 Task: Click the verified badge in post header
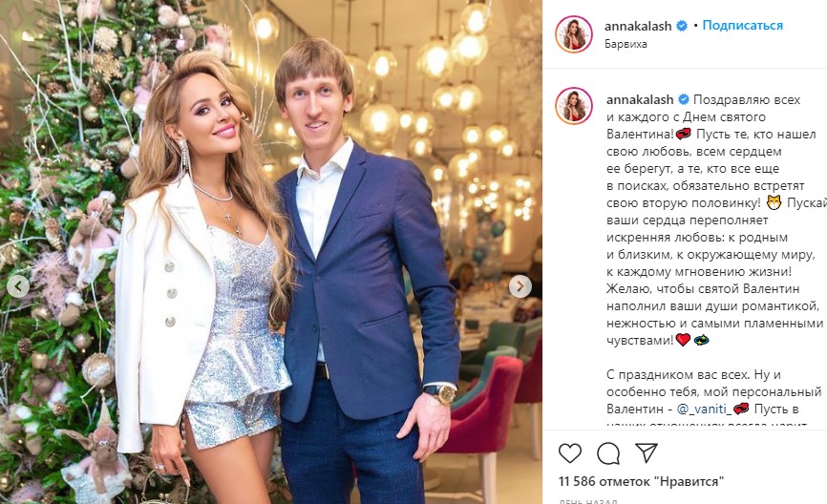click(x=682, y=26)
